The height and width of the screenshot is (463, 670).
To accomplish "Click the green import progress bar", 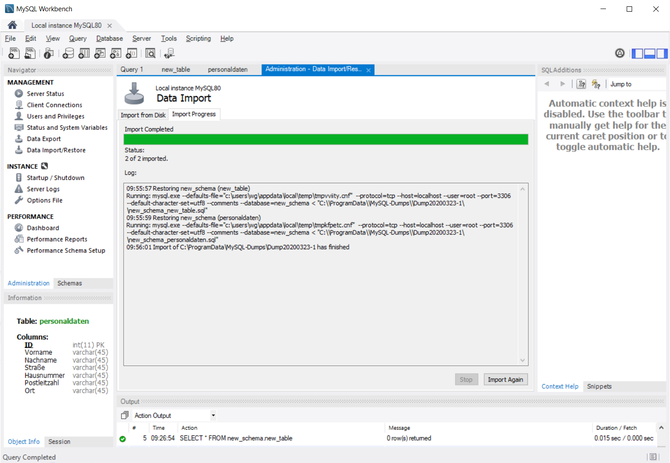I will click(326, 139).
